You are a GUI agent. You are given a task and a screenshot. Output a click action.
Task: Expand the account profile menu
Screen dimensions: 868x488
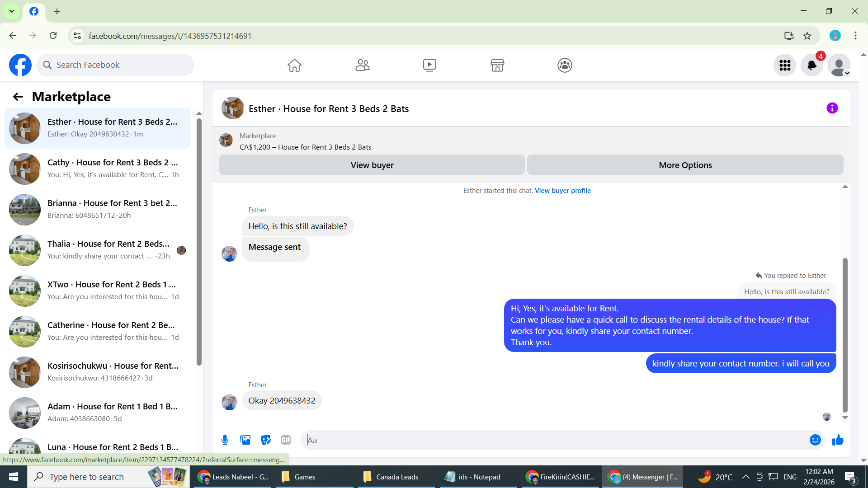point(839,65)
